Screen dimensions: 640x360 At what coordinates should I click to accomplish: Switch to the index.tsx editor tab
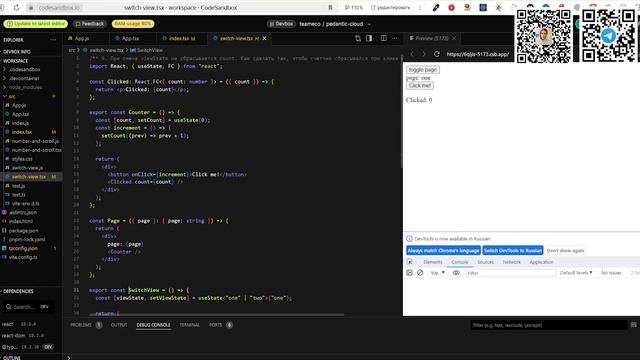[x=178, y=38]
